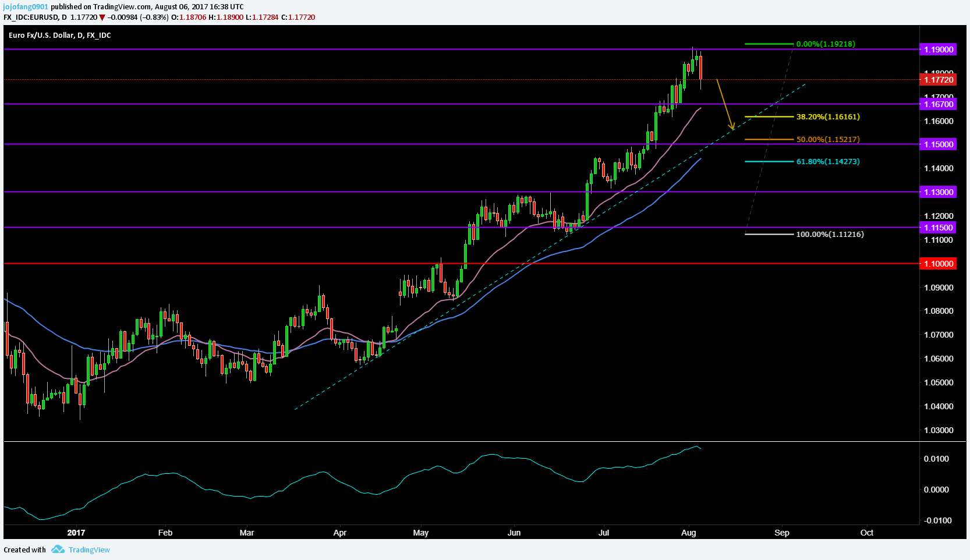Click the orange downward projection arrow
The height and width of the screenshot is (560, 970).
click(725, 104)
